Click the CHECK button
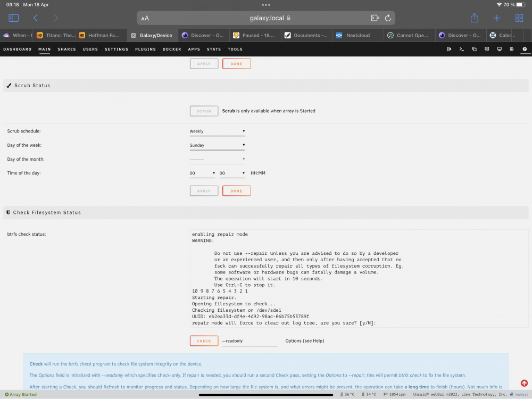 (x=204, y=341)
